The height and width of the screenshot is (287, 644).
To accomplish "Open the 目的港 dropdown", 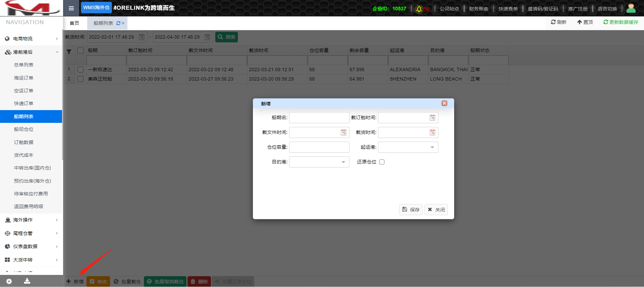I will pyautogui.click(x=319, y=162).
